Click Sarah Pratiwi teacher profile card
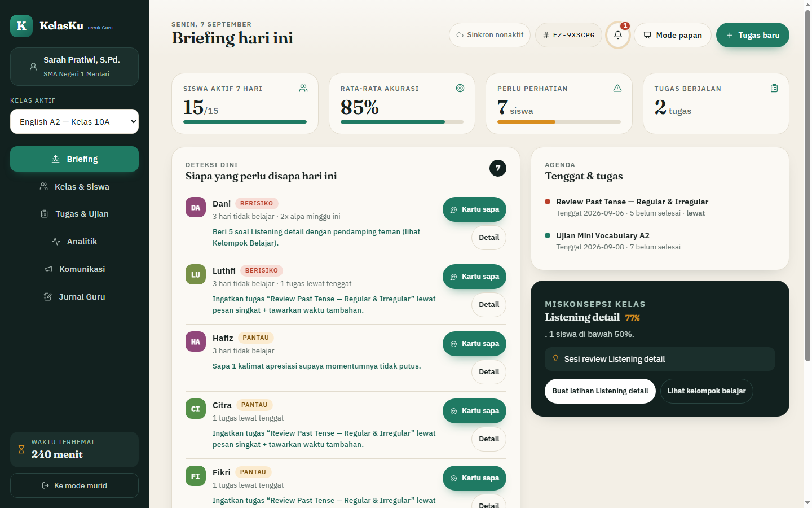 (74, 67)
